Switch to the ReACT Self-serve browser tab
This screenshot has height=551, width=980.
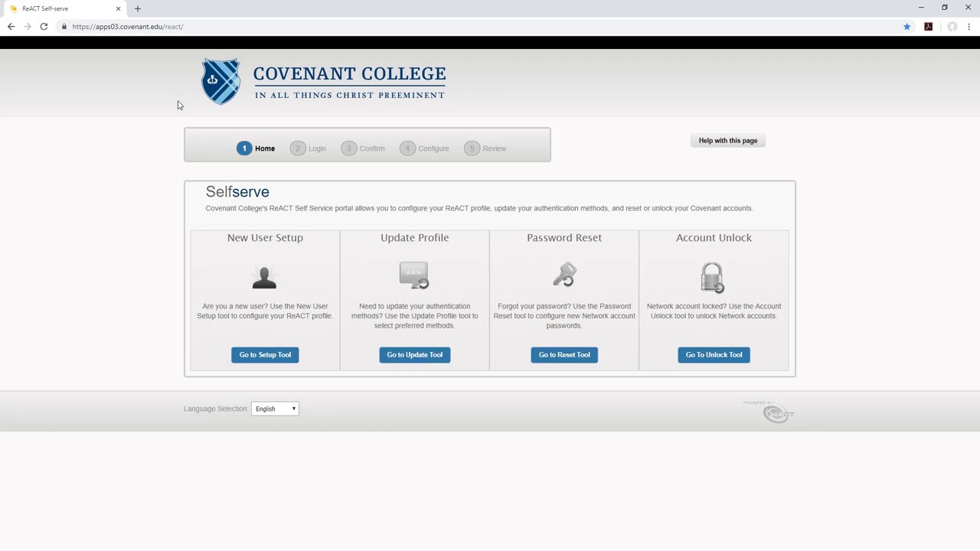(x=65, y=8)
